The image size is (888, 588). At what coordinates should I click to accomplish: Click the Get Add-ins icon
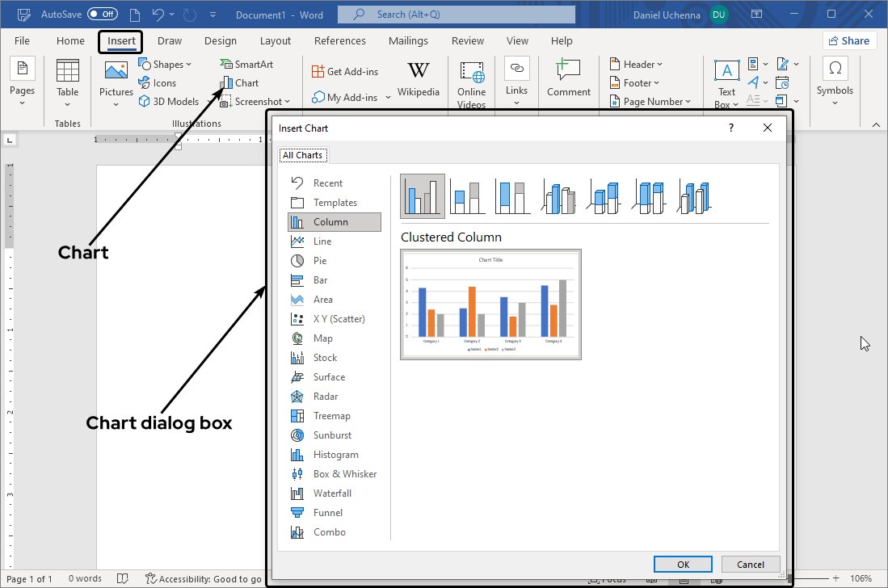click(x=318, y=72)
